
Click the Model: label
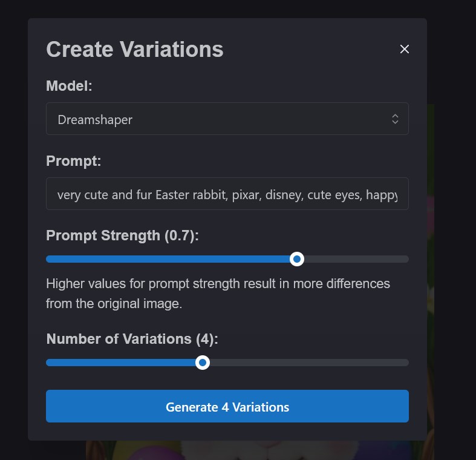pos(69,86)
